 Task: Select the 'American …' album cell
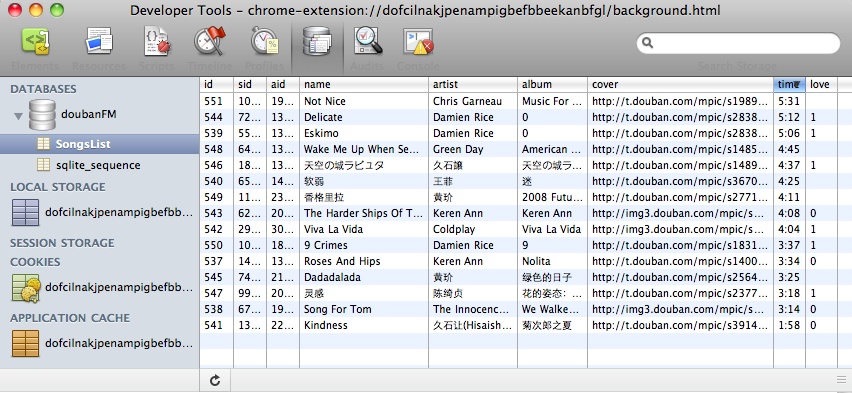tap(552, 149)
